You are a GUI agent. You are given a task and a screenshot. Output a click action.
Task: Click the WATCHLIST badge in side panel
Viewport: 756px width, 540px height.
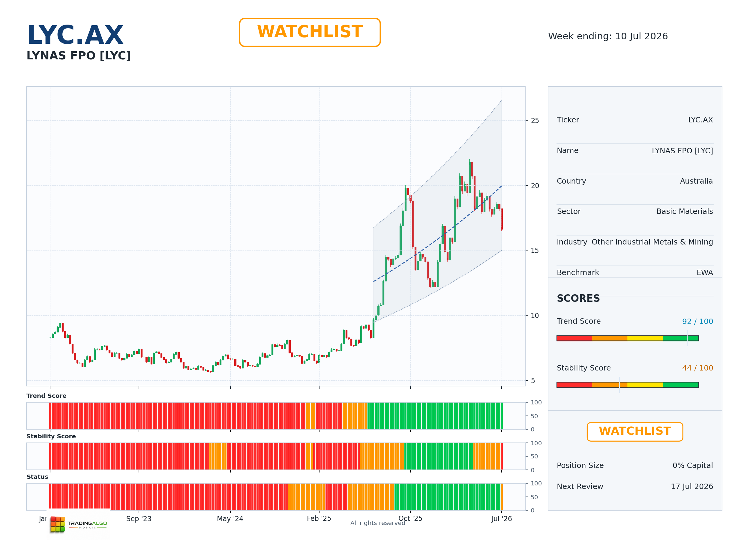pos(635,432)
